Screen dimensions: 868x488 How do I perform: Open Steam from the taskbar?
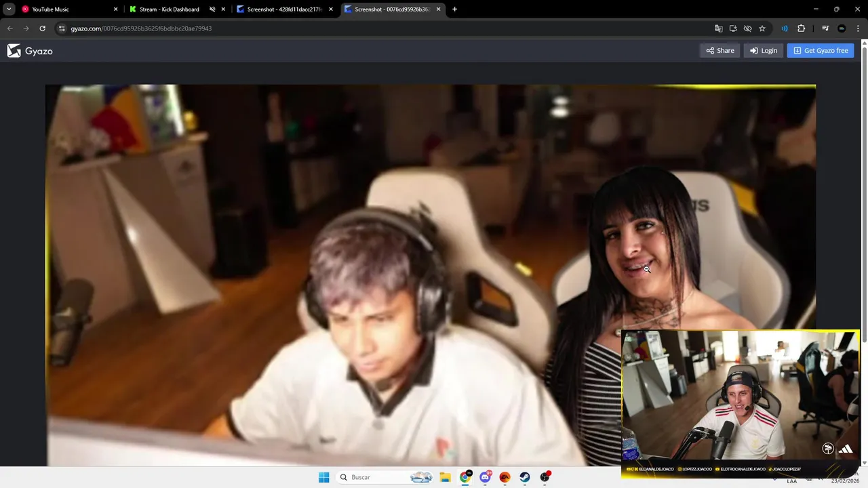click(x=525, y=477)
